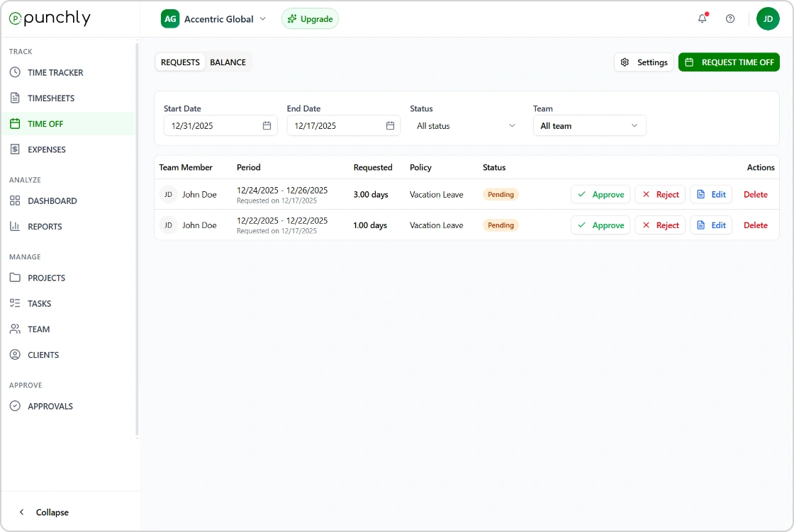794x532 pixels.
Task: Open Reports in the sidebar
Action: (x=45, y=227)
